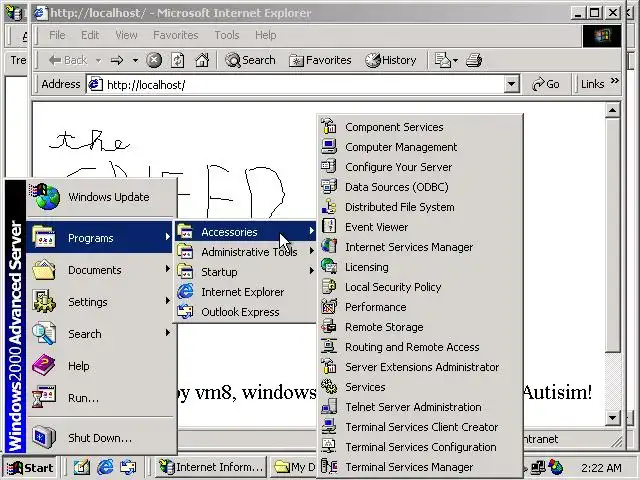This screenshot has height=480, width=640.
Task: Open Distributed File System
Action: pyautogui.click(x=420, y=207)
